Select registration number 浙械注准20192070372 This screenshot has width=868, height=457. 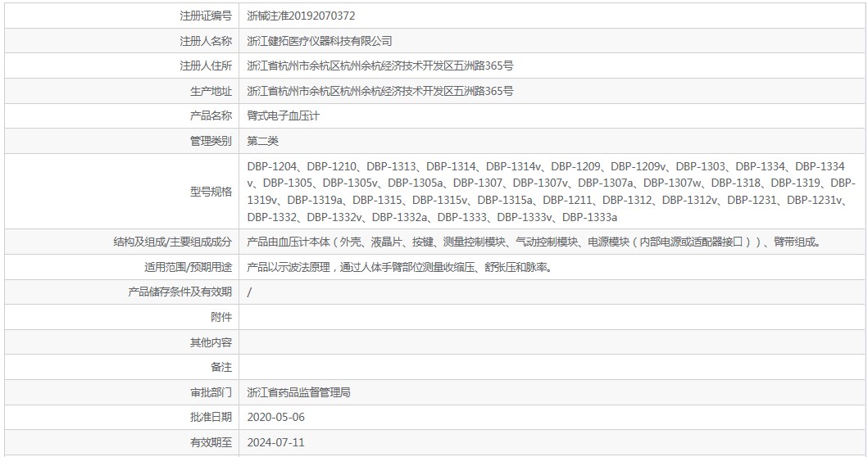[x=301, y=16]
